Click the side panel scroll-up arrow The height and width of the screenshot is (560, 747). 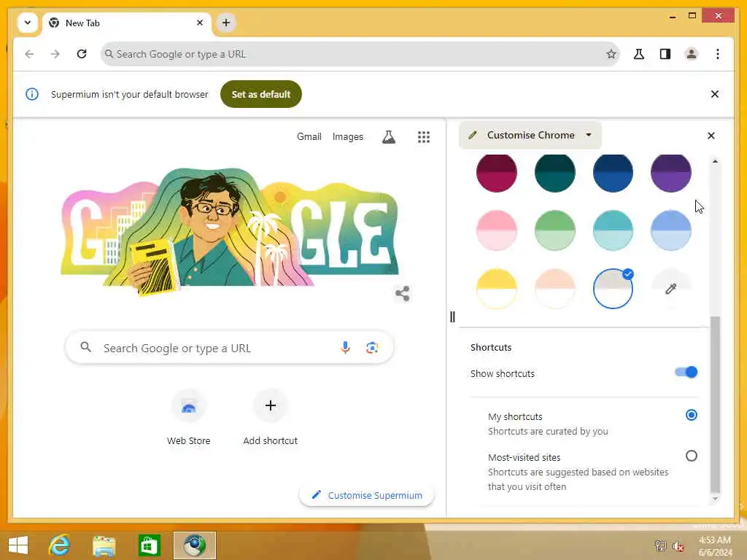click(x=715, y=161)
